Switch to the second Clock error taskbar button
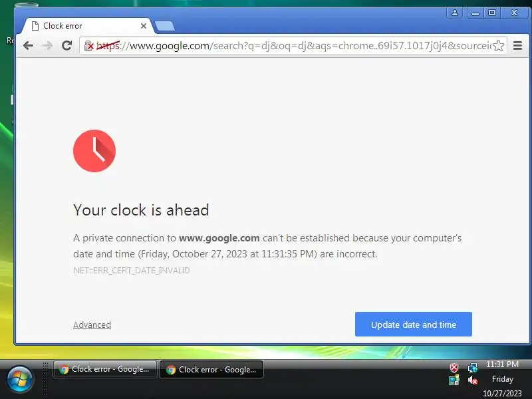Image resolution: width=532 pixels, height=399 pixels. (x=211, y=370)
